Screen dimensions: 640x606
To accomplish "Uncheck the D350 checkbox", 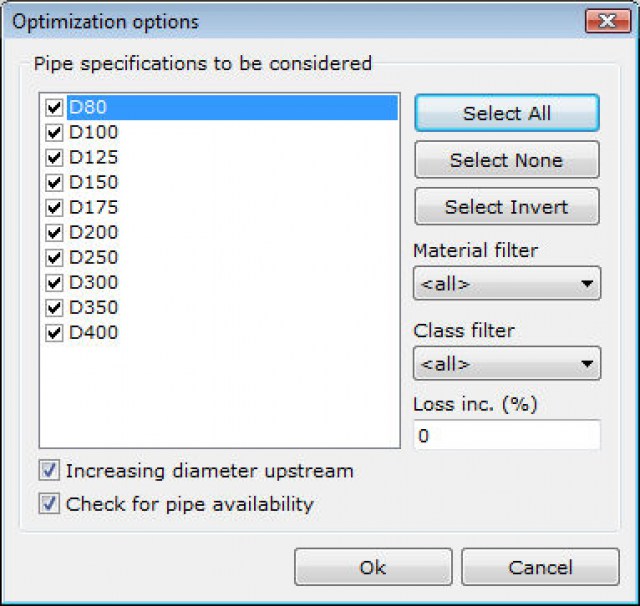I will 54,307.
